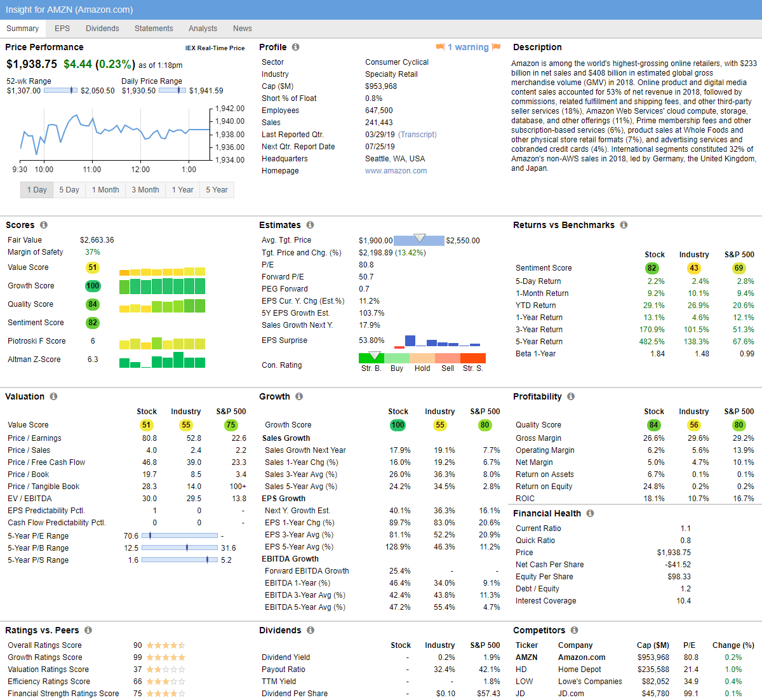762x700 pixels.
Task: Open the Analysts tab
Action: 203,29
